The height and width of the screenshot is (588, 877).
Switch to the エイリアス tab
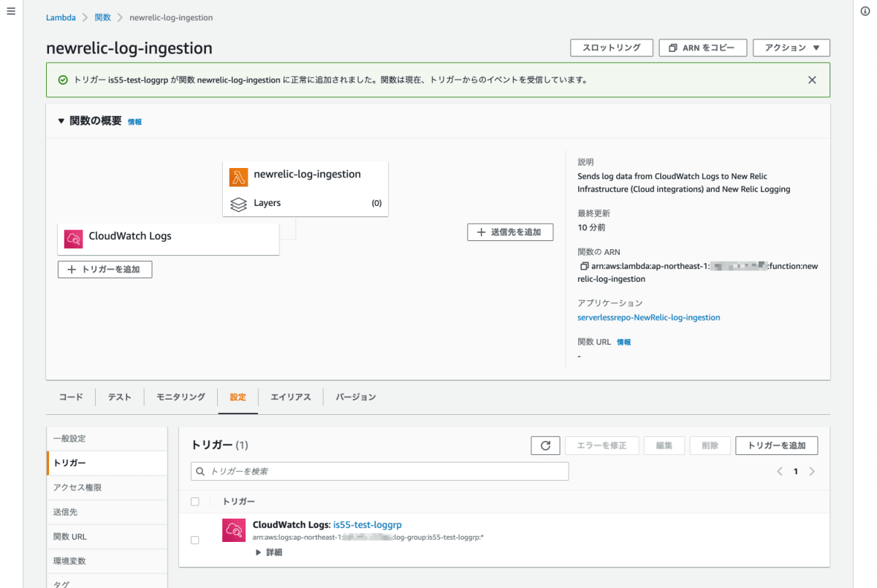click(x=291, y=397)
